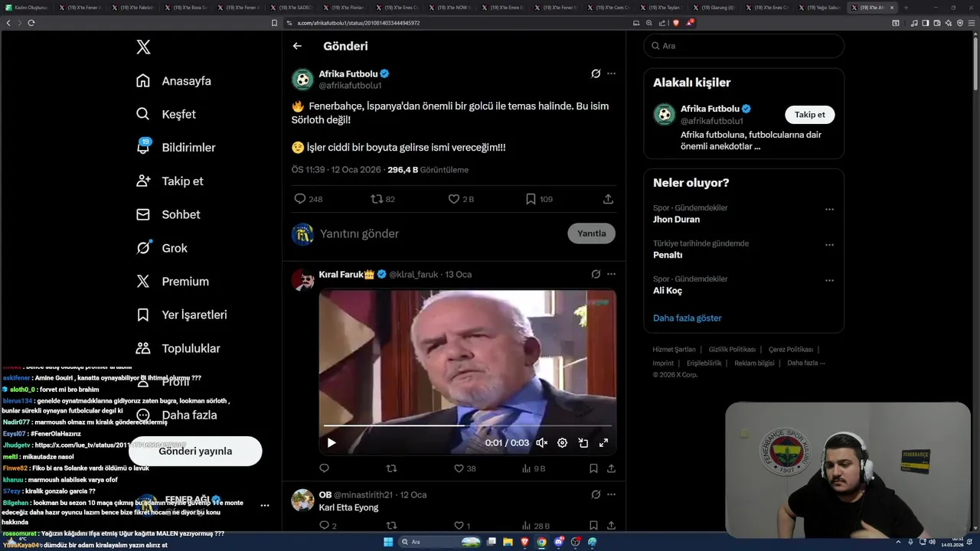Image resolution: width=980 pixels, height=551 pixels.
Task: Open Premium in the sidebar menu
Action: (172, 282)
